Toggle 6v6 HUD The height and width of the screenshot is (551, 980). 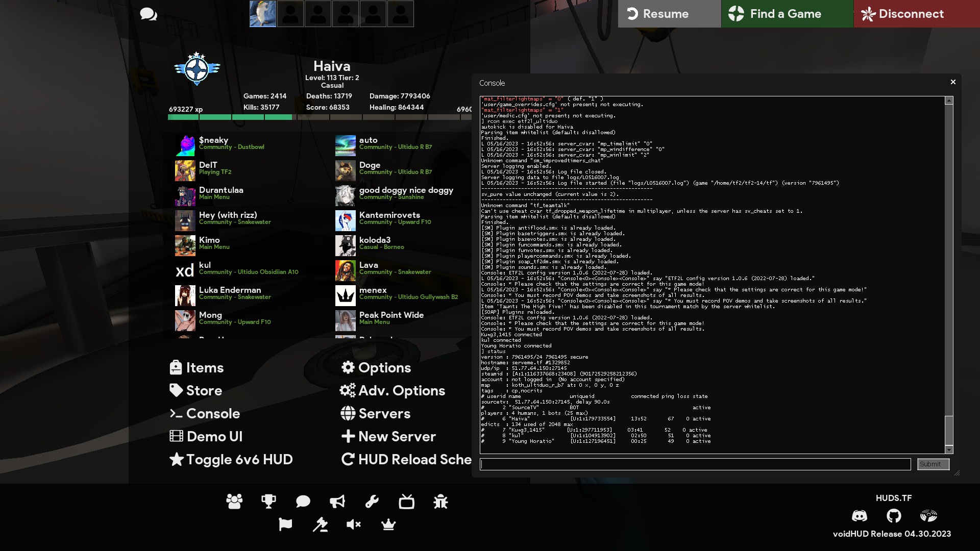[231, 459]
